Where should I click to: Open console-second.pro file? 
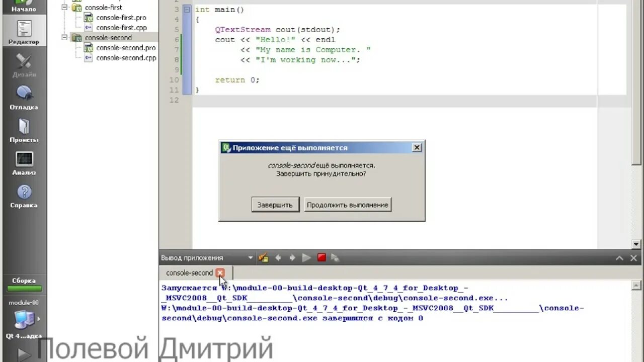tap(126, 48)
